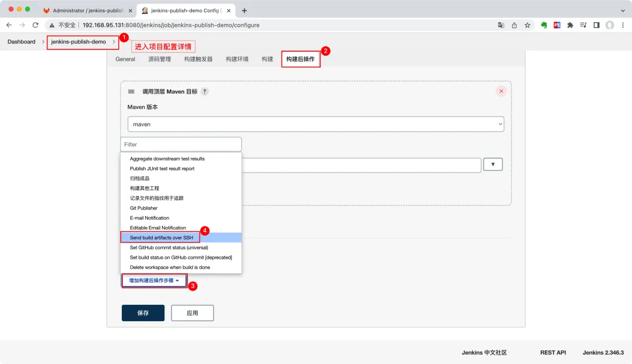Toggle the browser side panel icon

596,25
